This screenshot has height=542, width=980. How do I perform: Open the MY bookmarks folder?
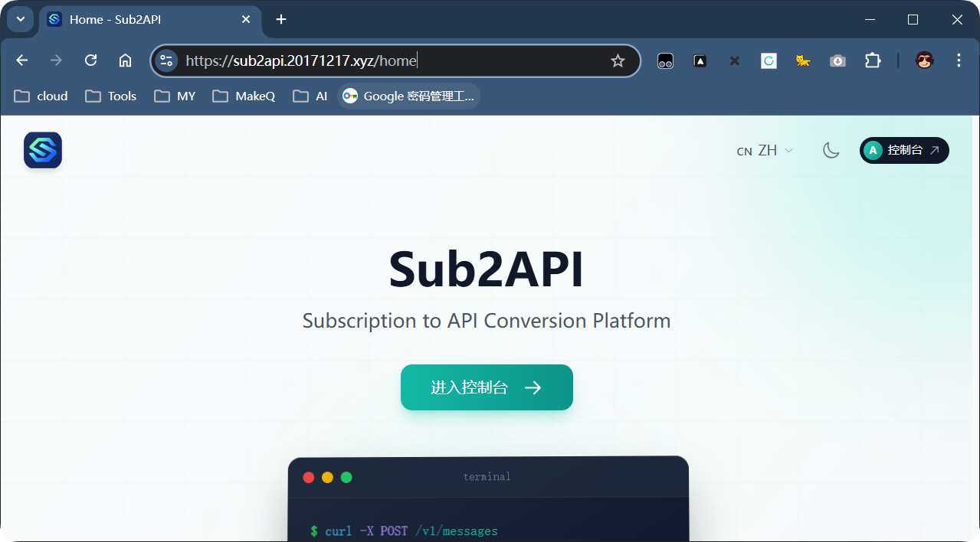pos(175,96)
